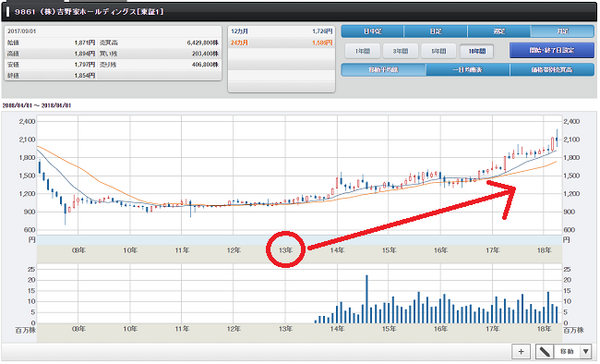600x364 pixels.
Task: Select the pencil drawing tool icon
Action: (x=544, y=351)
